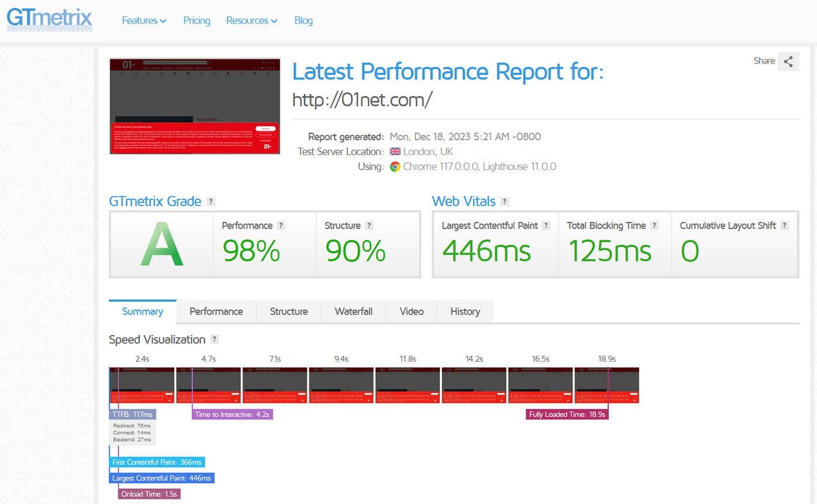Click the help icon for Largest Contentful Paint
817x504 pixels.
coord(546,226)
